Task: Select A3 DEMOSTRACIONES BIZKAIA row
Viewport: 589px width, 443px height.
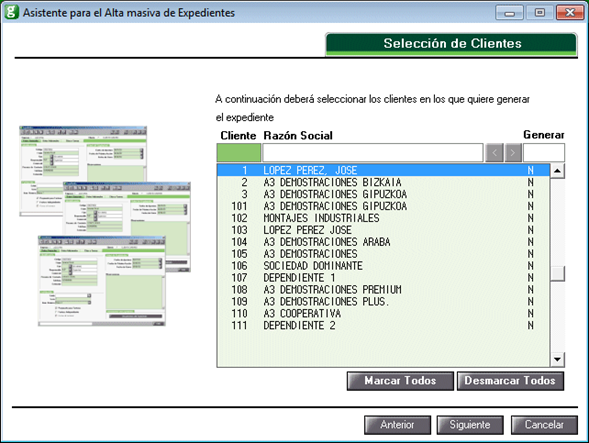Action: pos(383,182)
